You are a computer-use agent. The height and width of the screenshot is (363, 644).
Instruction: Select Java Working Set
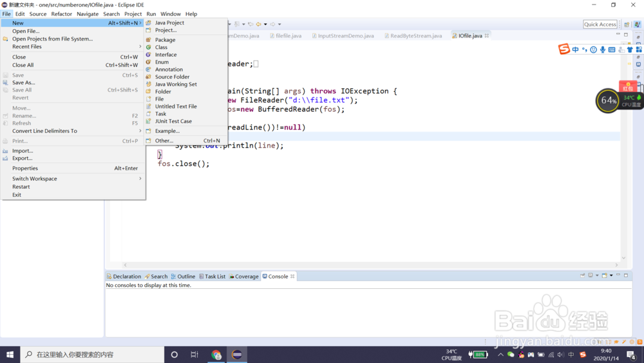[186, 84]
